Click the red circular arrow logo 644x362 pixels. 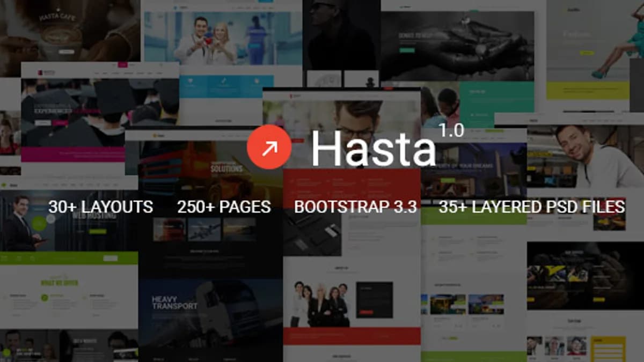(x=269, y=147)
